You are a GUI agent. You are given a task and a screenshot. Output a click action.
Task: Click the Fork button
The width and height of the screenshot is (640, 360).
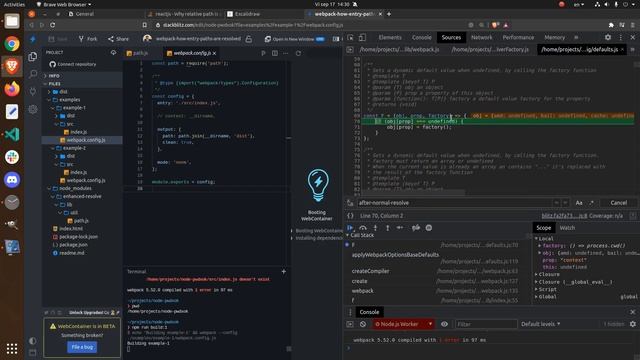coord(88,39)
